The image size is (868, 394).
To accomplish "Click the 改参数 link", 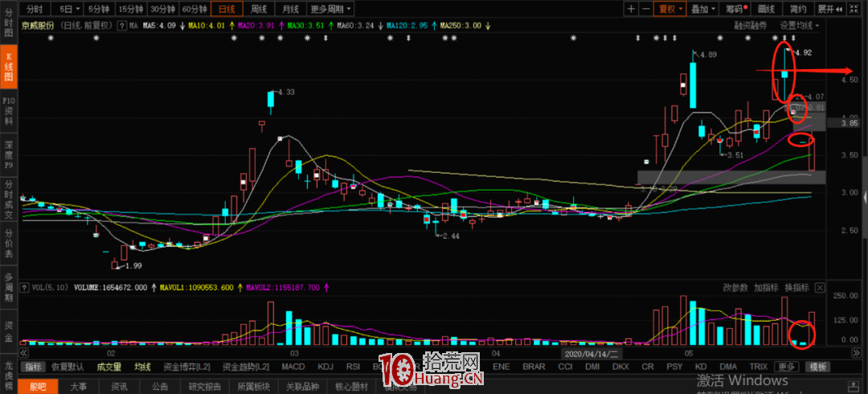I will 735,287.
